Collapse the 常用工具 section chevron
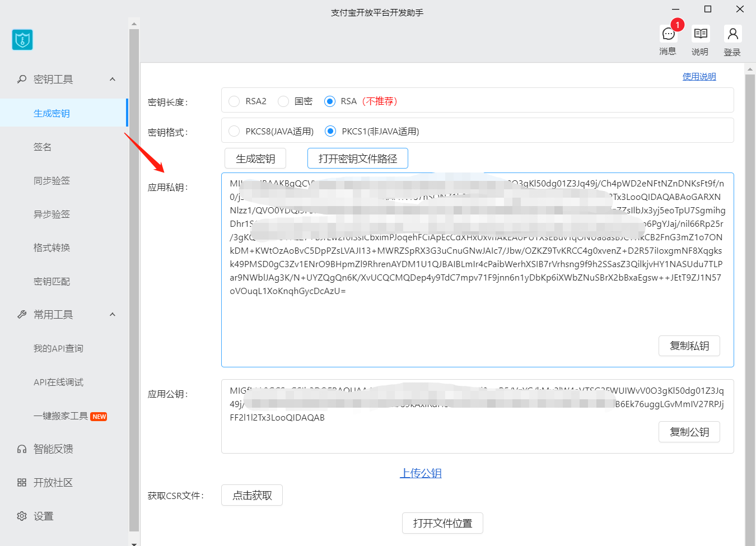Image resolution: width=756 pixels, height=546 pixels. [x=113, y=315]
